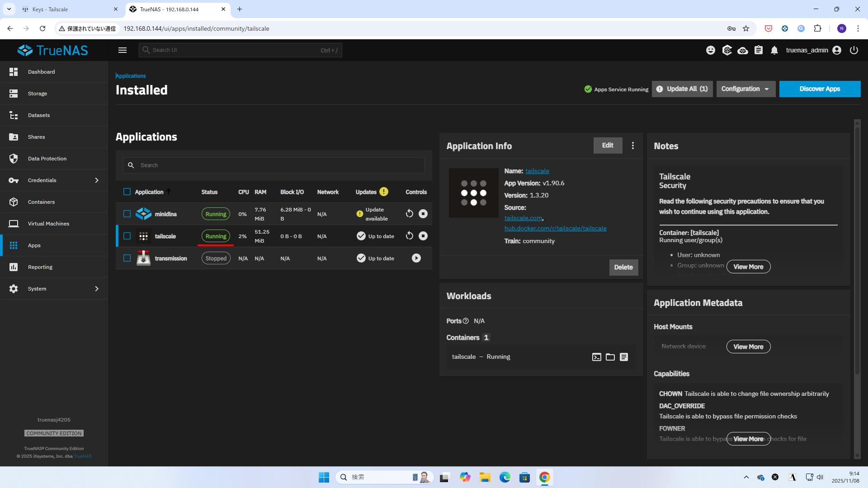Expand the System sidebar menu
868x488 pixels.
(x=54, y=289)
